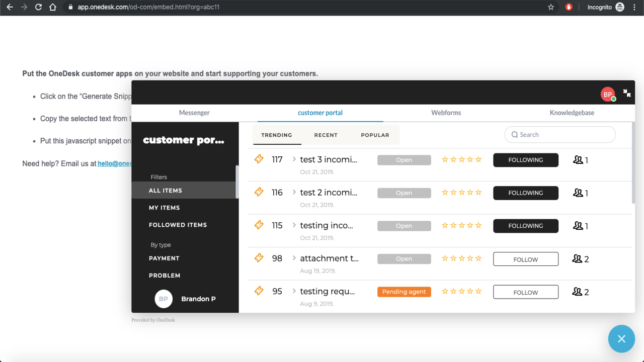Filter by ALL ITEMS in sidebar
The height and width of the screenshot is (362, 644).
click(x=184, y=190)
